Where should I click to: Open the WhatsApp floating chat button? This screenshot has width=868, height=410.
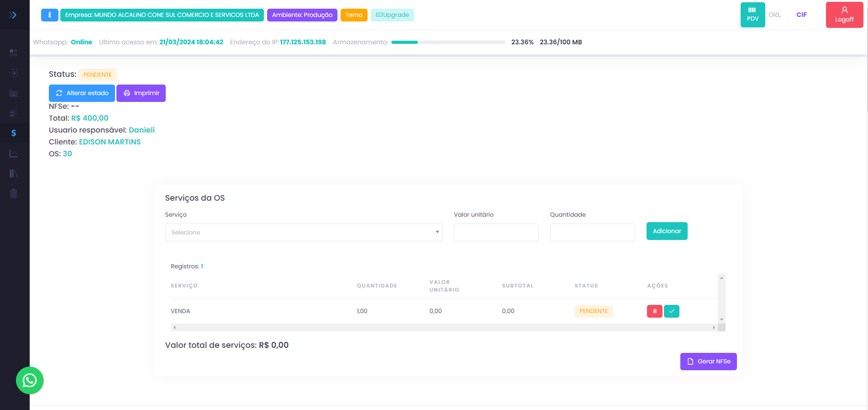pos(30,380)
